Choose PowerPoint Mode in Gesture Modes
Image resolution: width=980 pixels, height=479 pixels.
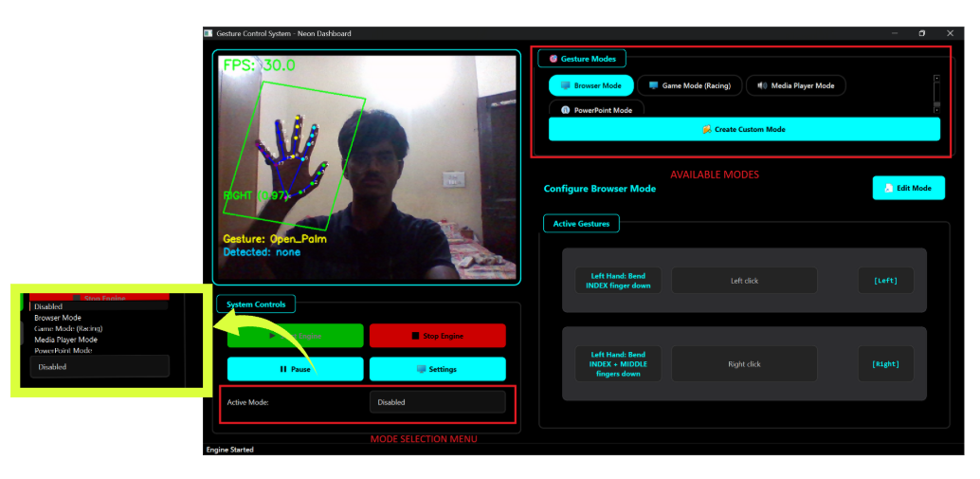click(596, 109)
